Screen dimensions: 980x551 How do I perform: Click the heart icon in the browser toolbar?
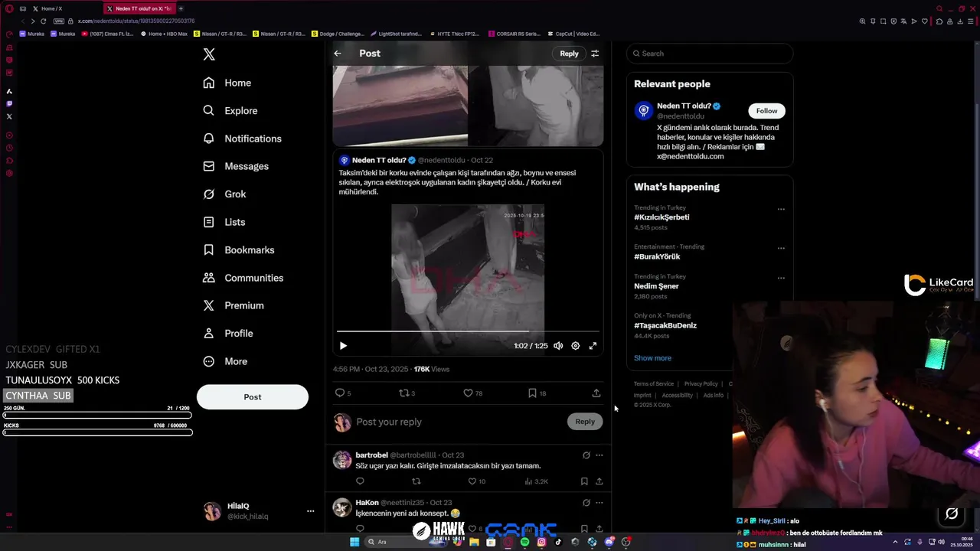click(925, 21)
